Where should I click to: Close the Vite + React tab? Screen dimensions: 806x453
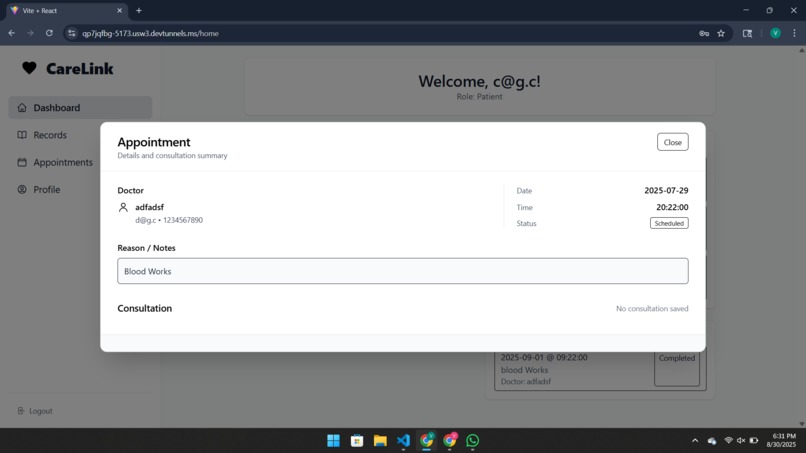coord(119,10)
